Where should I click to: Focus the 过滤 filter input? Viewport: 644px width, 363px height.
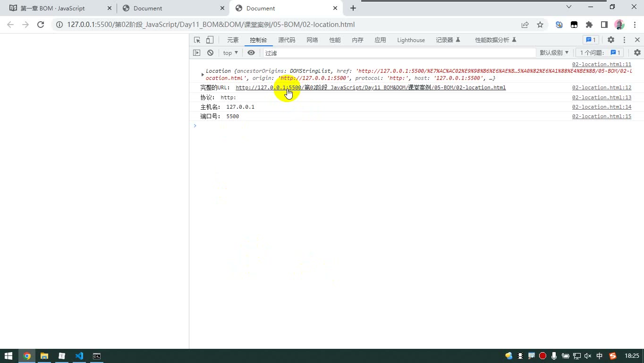(x=399, y=53)
